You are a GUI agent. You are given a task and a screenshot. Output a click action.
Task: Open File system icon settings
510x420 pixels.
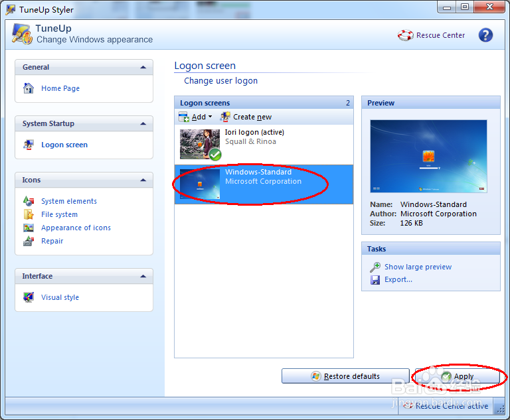(x=59, y=214)
